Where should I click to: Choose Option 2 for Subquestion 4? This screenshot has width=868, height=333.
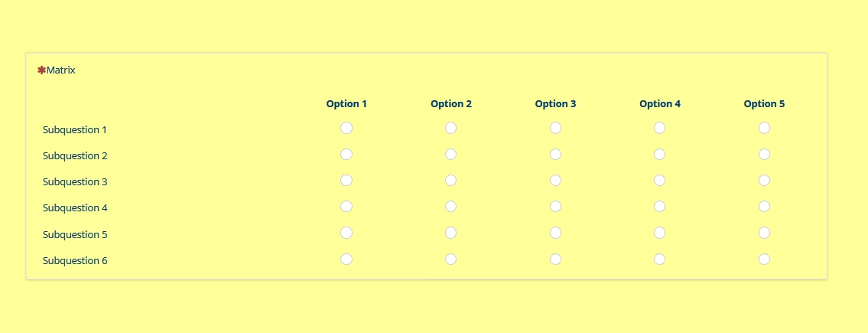coord(450,206)
